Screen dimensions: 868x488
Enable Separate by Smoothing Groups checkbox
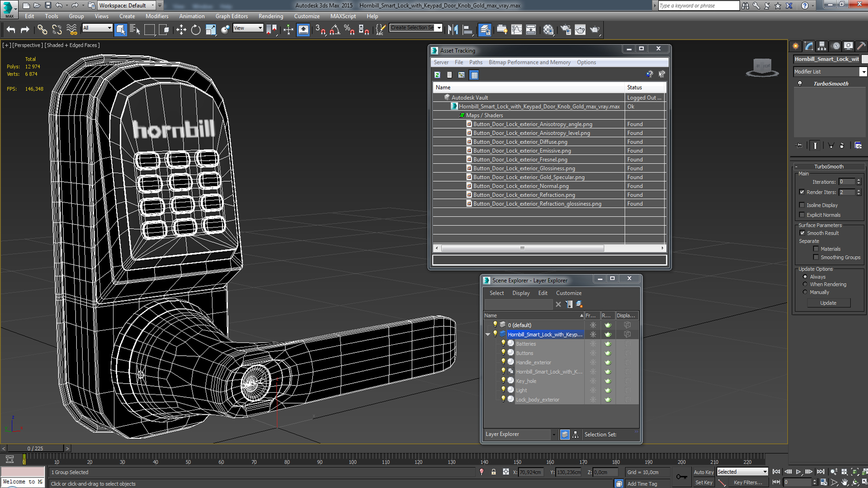tap(816, 258)
